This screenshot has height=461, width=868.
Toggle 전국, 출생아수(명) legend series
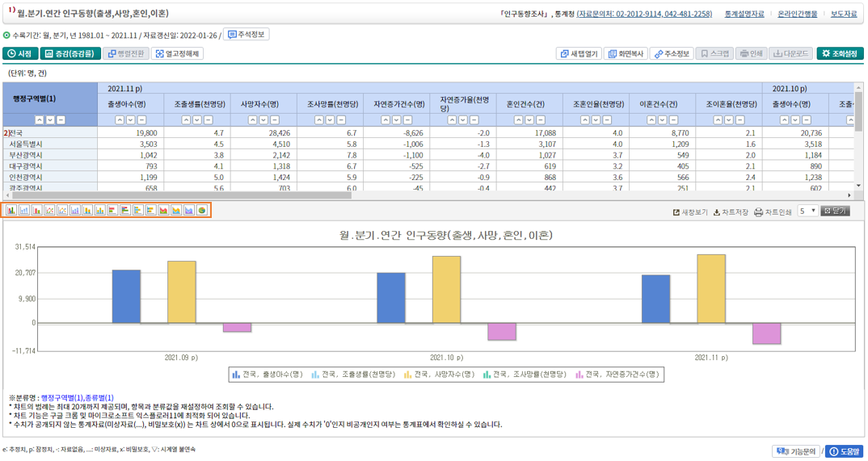267,375
